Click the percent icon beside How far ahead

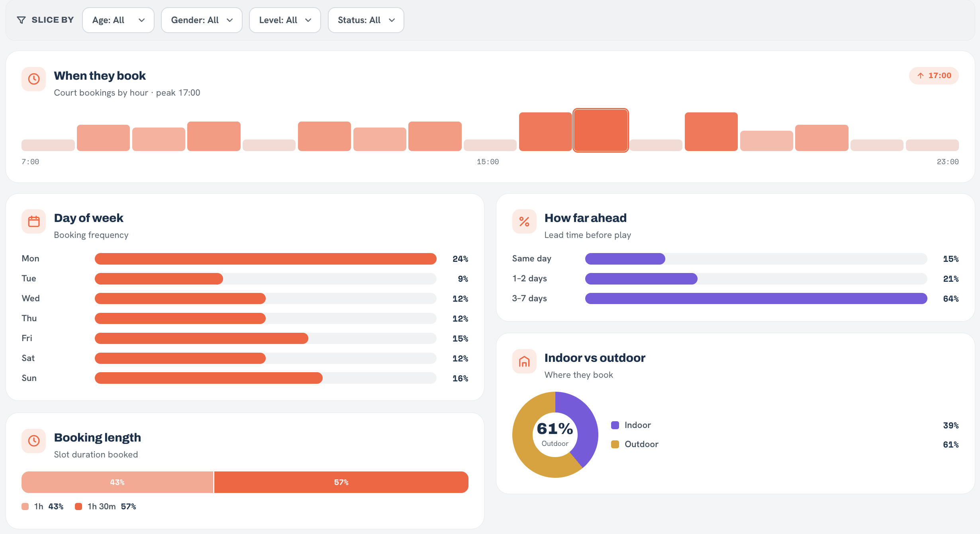524,221
